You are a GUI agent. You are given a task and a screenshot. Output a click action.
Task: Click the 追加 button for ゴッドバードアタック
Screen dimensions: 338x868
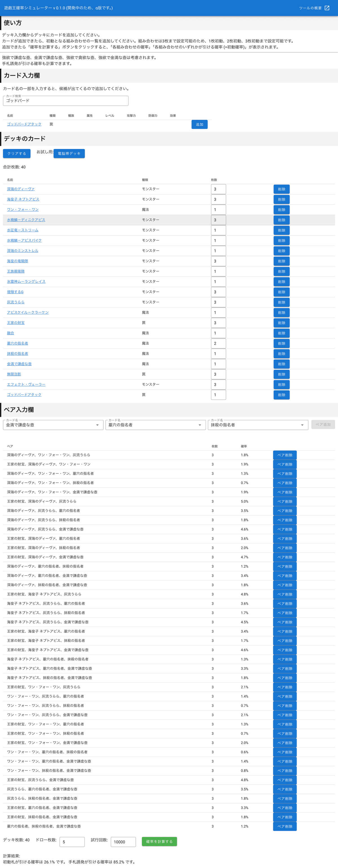pyautogui.click(x=199, y=124)
